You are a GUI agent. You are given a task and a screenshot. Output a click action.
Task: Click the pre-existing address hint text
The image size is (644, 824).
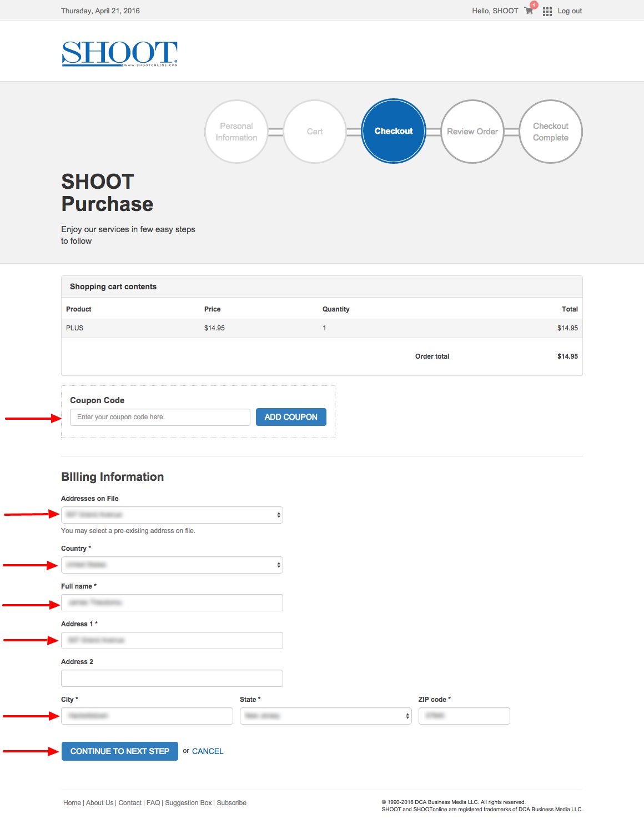click(x=128, y=531)
